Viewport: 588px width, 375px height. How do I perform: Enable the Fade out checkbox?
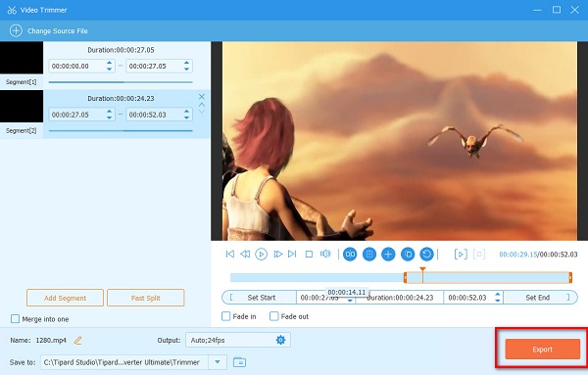click(274, 316)
